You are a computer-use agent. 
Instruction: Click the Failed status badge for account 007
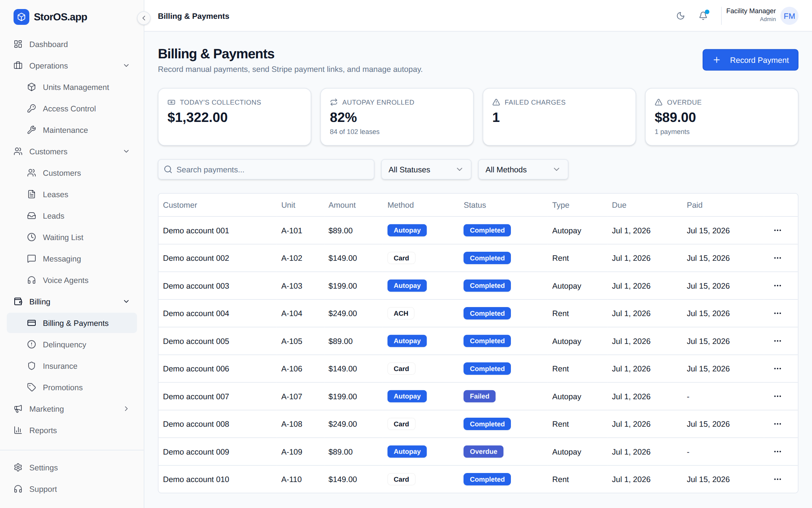(x=479, y=396)
